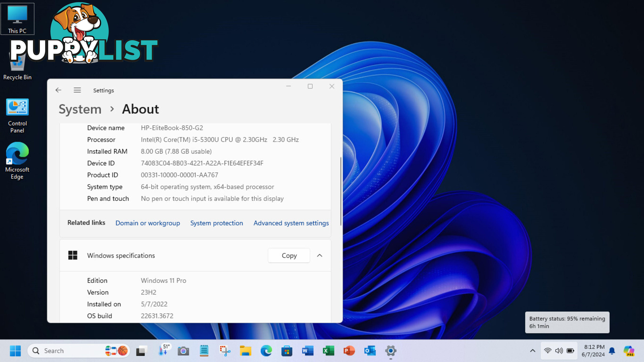
Task: Navigate to System in the breadcrumb
Action: (80, 109)
